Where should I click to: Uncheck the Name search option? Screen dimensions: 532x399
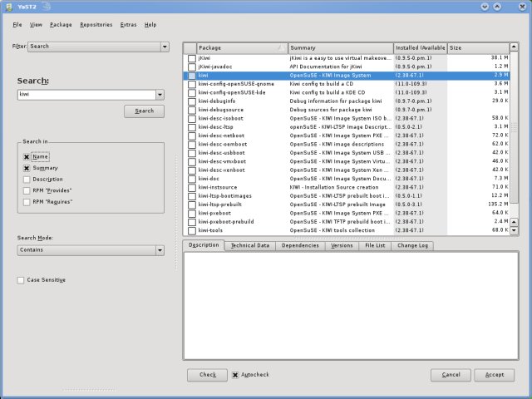pos(27,156)
